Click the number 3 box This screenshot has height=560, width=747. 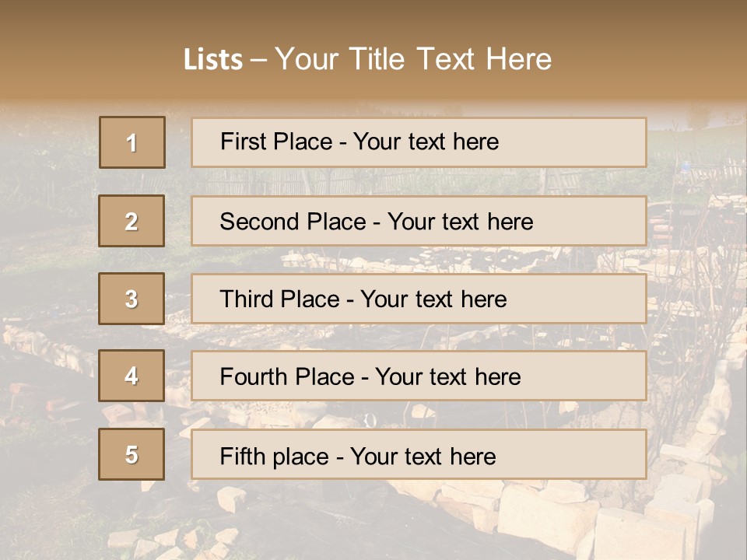click(x=132, y=299)
